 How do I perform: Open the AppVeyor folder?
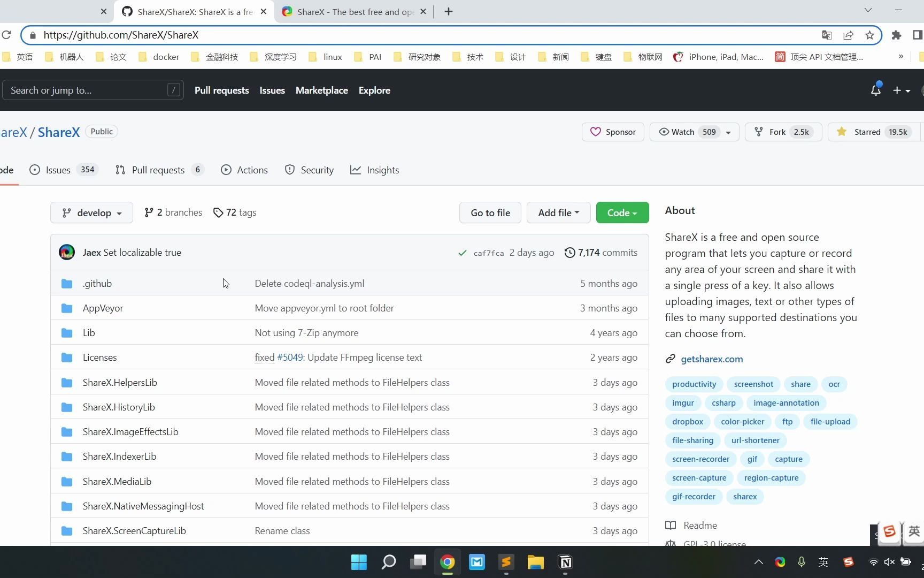point(103,308)
